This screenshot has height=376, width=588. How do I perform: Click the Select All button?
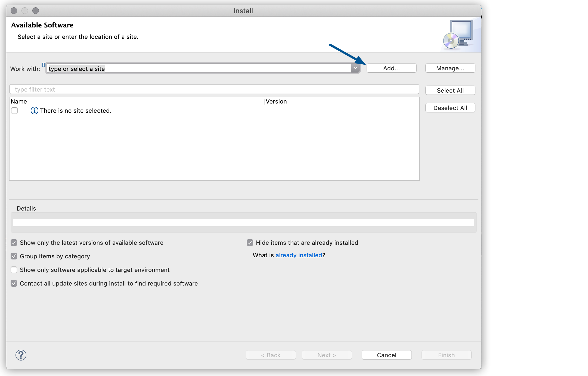tap(450, 90)
